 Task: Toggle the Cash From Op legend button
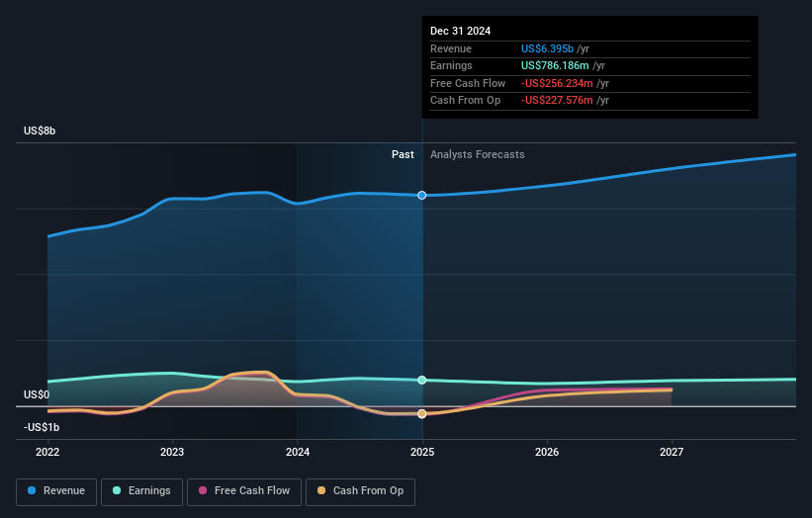pos(360,491)
